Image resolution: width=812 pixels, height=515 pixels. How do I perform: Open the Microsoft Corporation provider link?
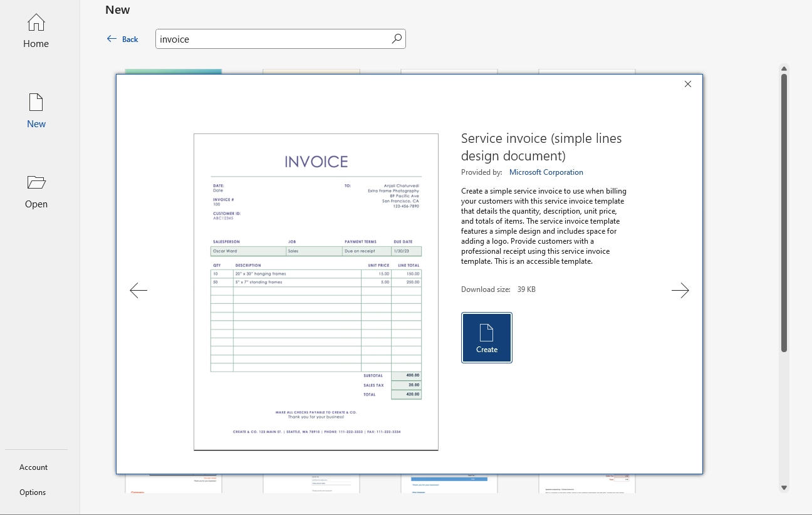click(x=546, y=172)
